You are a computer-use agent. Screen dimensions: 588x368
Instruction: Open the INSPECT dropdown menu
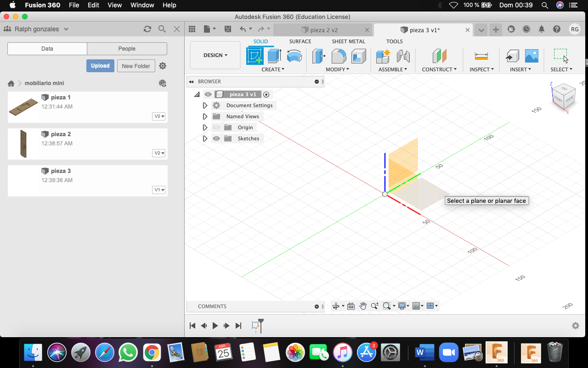(x=481, y=69)
